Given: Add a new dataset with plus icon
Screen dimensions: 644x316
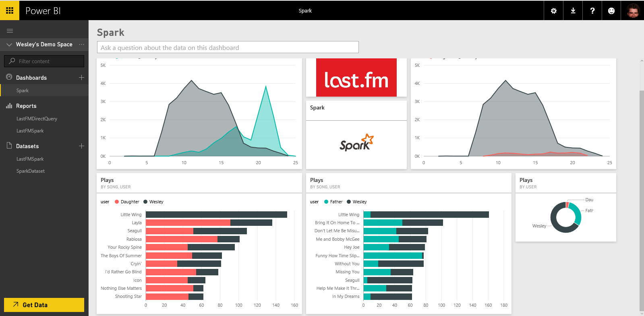Looking at the screenshot, I should [x=81, y=146].
